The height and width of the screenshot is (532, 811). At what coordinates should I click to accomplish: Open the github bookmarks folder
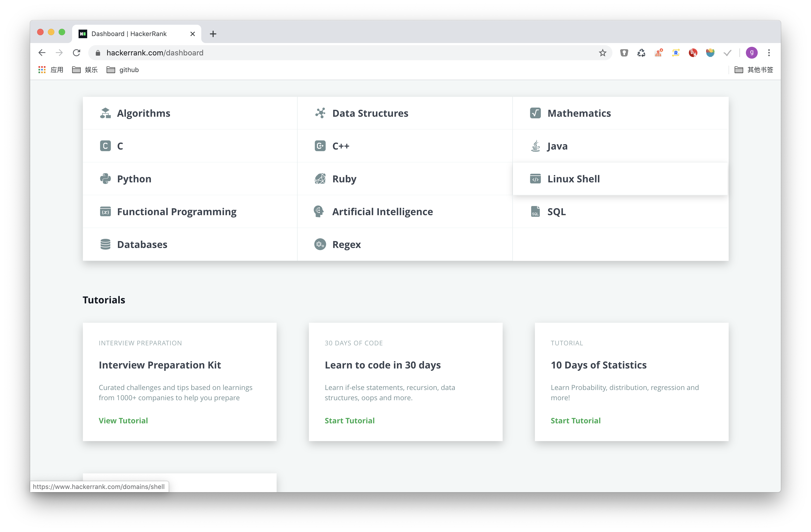click(x=123, y=70)
